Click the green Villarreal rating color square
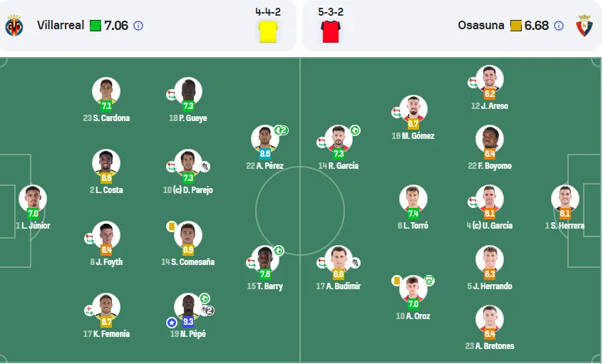Screen dimensions: 603x364 [96, 26]
